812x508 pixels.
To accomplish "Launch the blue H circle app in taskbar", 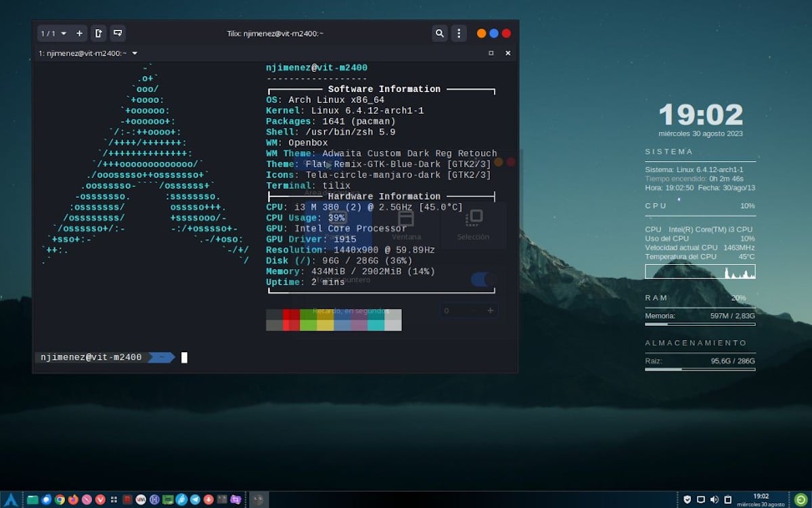I will coord(154,500).
